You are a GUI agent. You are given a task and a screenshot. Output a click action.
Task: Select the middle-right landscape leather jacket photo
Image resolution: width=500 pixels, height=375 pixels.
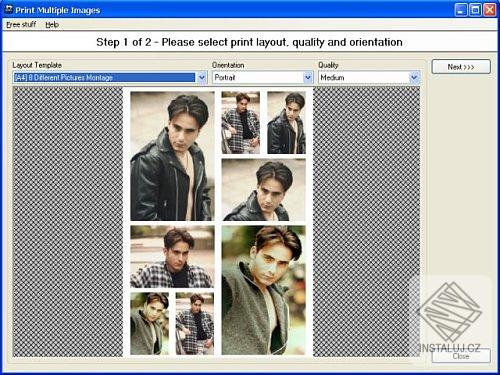point(264,190)
